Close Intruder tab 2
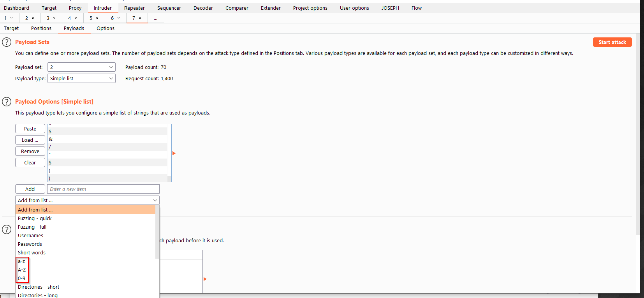The width and height of the screenshot is (644, 298). [x=33, y=18]
